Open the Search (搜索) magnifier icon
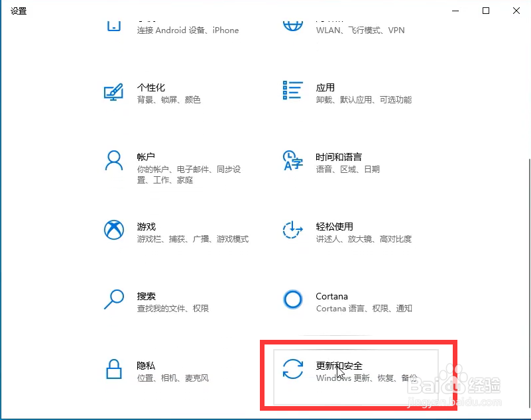This screenshot has height=420, width=531. tap(114, 299)
